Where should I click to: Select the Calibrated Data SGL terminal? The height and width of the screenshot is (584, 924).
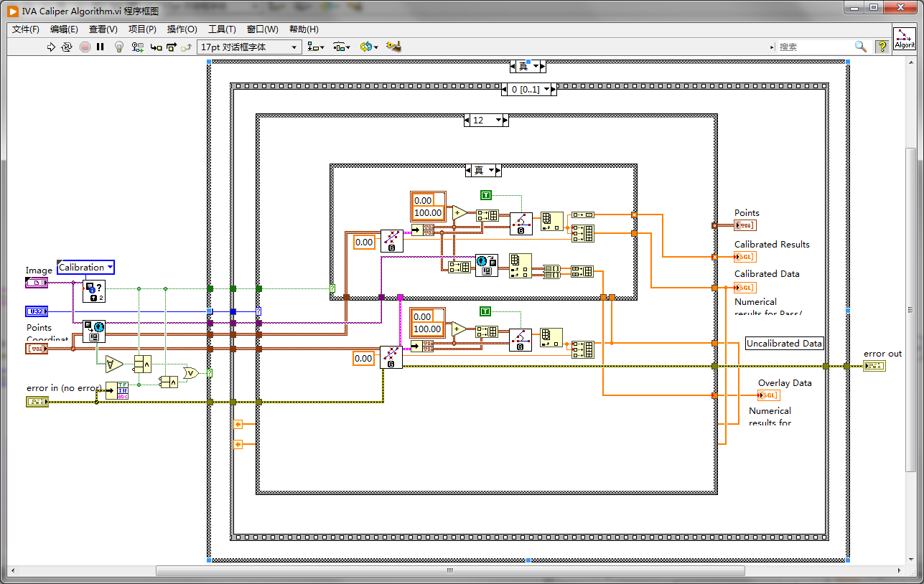(745, 288)
